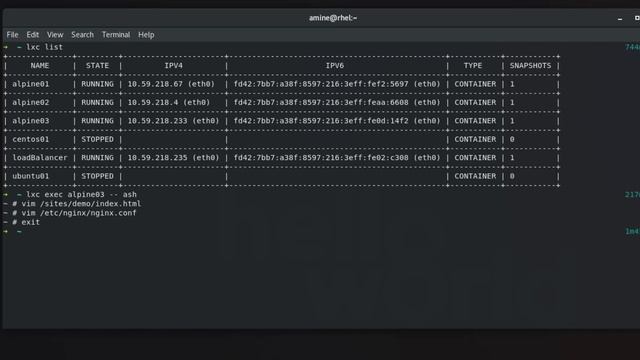Click the 'lxc list' command text
640x360 pixels.
pos(44,47)
